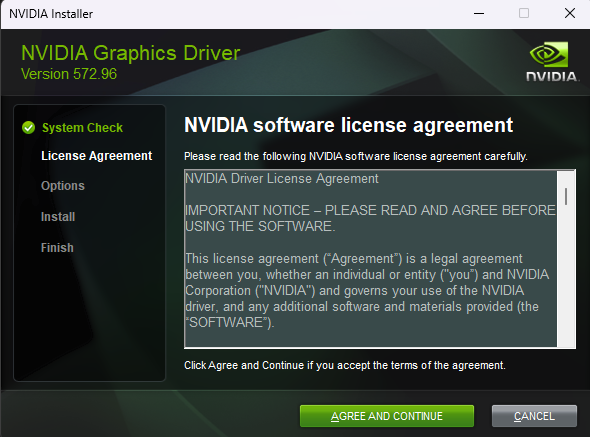The width and height of the screenshot is (590, 437).
Task: Close the NVIDIA Installer window
Action: 570,14
